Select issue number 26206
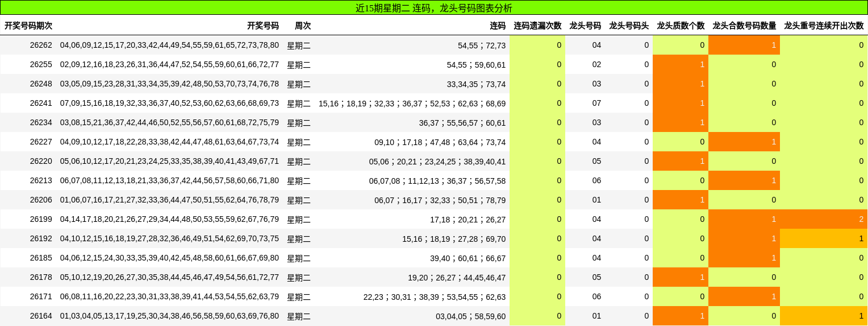868x326 pixels. [41, 200]
